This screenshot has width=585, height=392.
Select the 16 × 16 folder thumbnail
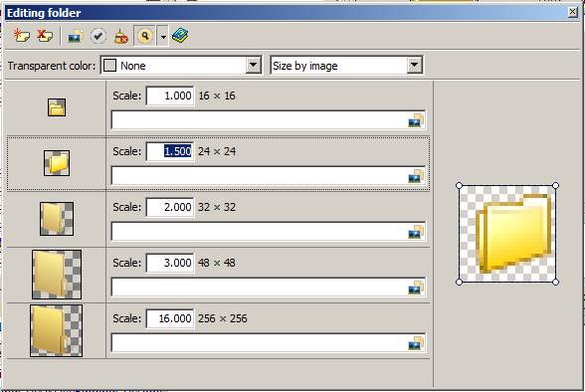click(x=57, y=107)
